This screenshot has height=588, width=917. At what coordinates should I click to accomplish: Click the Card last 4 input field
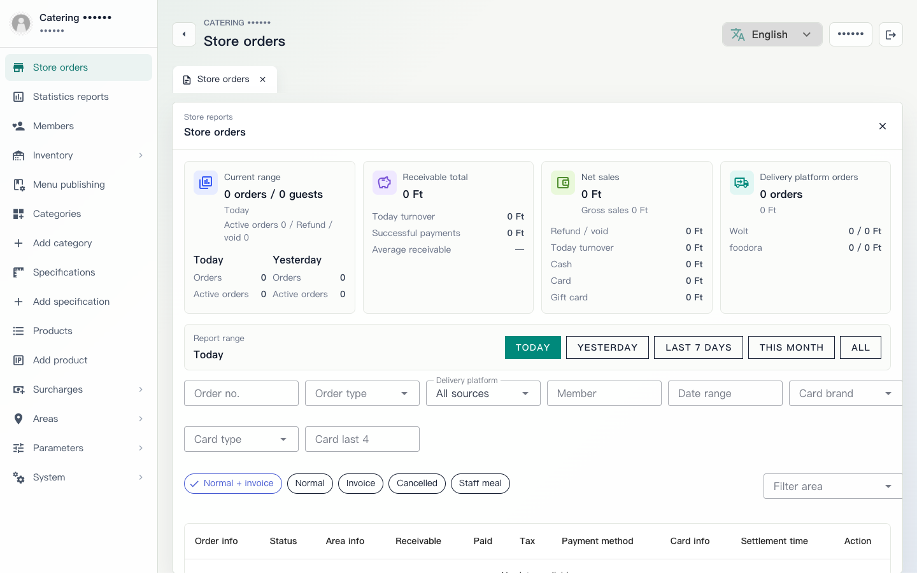(362, 439)
